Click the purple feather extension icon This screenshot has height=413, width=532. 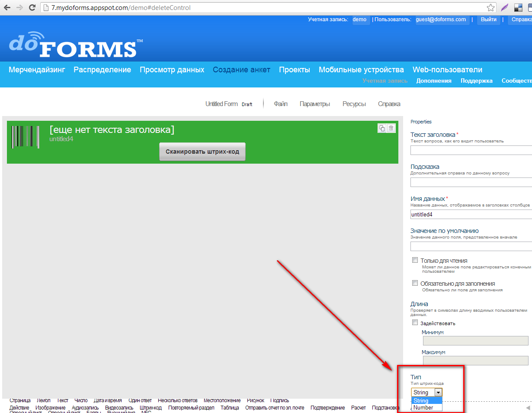pos(504,8)
